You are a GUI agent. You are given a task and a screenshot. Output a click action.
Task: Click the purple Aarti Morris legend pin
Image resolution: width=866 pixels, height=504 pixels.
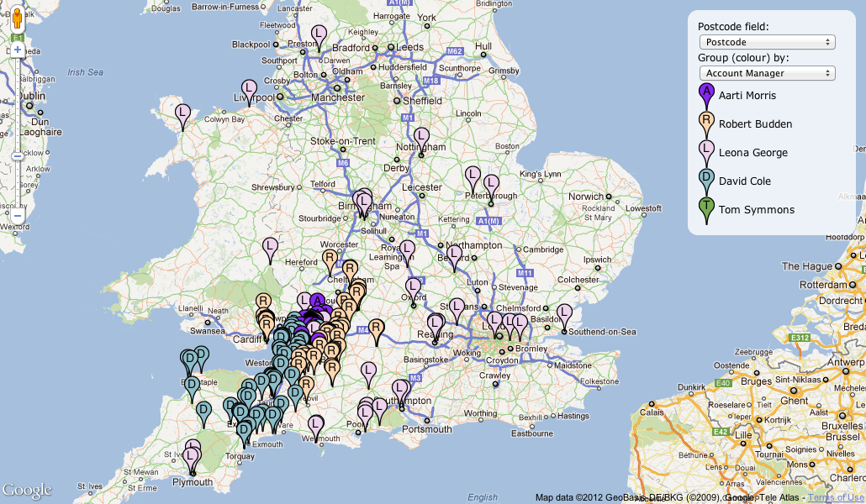click(x=706, y=94)
